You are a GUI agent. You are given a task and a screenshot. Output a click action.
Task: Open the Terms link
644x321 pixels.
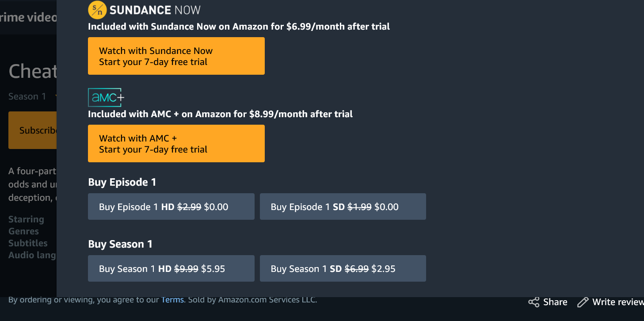[172, 300]
